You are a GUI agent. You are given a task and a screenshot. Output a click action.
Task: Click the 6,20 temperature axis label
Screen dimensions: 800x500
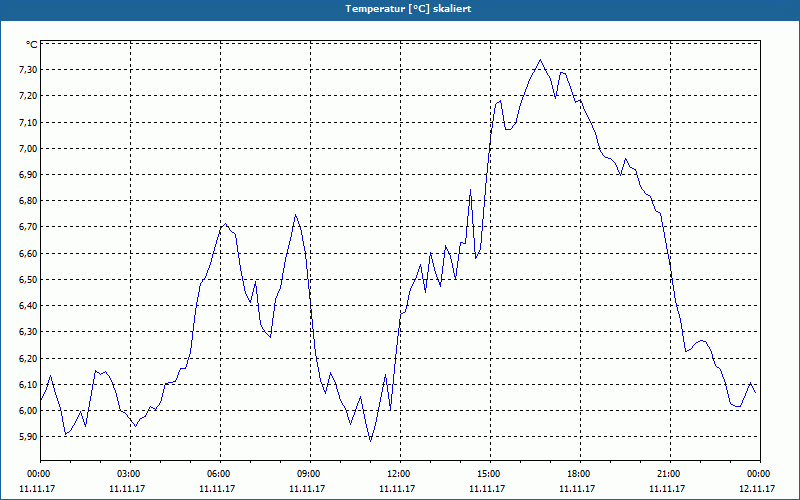tap(28, 359)
